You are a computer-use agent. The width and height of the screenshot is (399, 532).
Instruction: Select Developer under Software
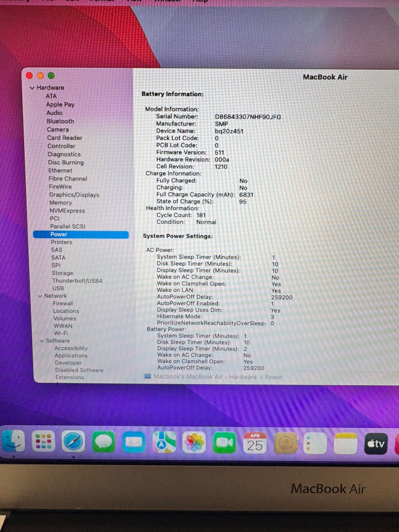(x=69, y=363)
